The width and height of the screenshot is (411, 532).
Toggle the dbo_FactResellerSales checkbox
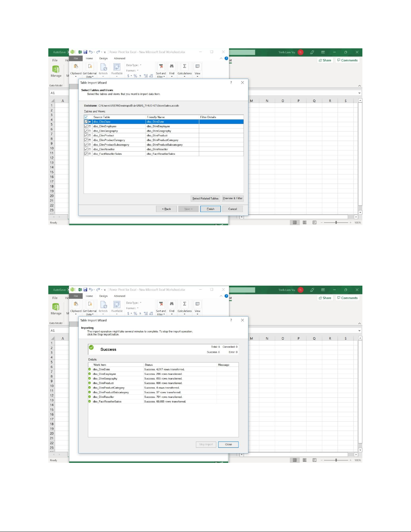[x=86, y=154]
